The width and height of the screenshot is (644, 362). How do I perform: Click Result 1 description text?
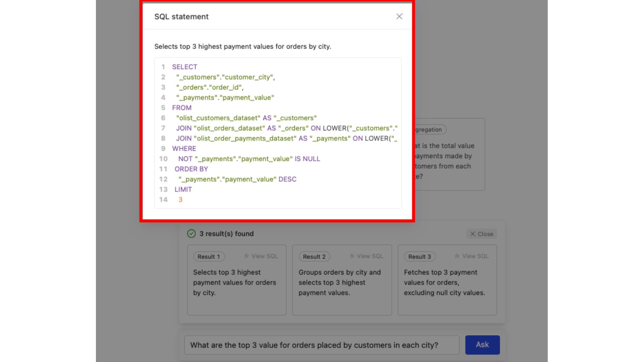tap(234, 282)
